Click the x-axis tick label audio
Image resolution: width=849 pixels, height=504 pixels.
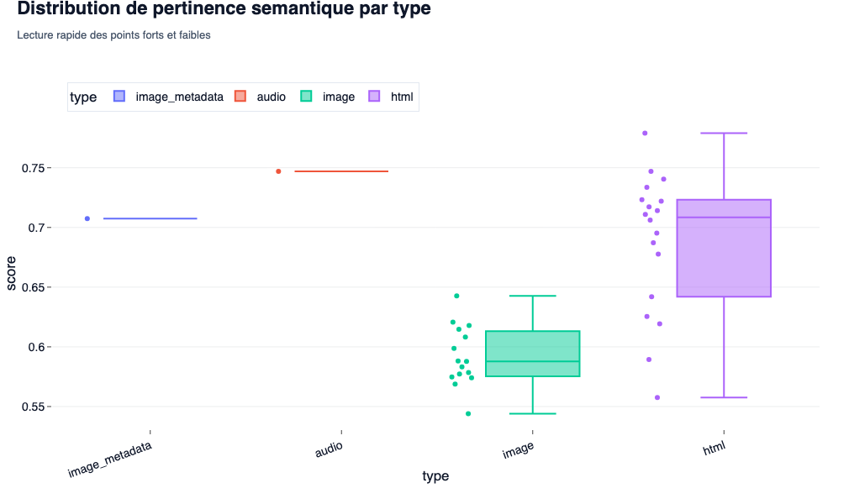click(x=329, y=451)
